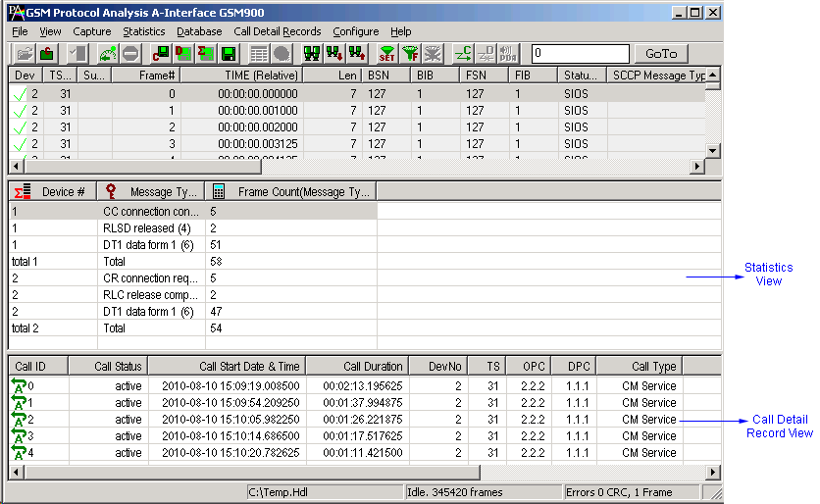Click the TIME (Relative) column header
Viewport: 820px width, 504px height.
click(241, 76)
